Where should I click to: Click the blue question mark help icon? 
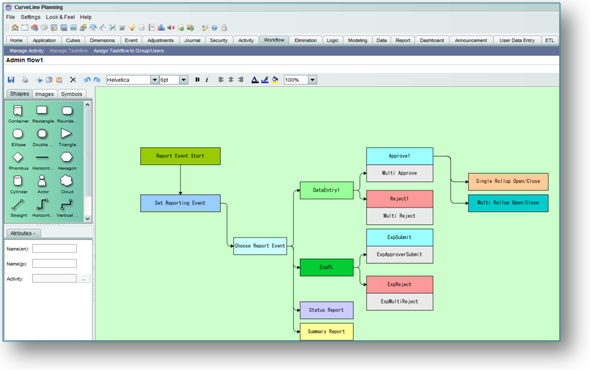(x=214, y=27)
